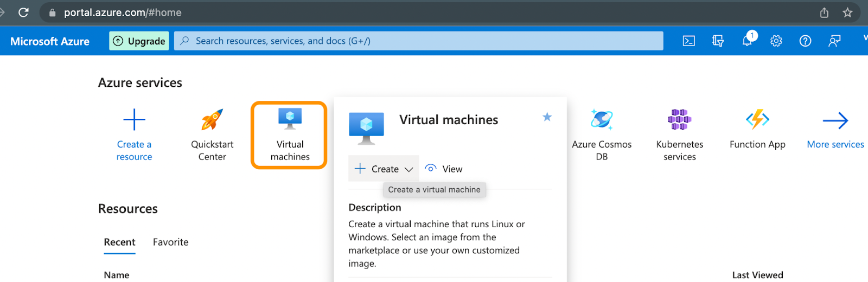The width and height of the screenshot is (868, 282).
Task: Open Azure Cosmos DB service
Action: (x=602, y=135)
